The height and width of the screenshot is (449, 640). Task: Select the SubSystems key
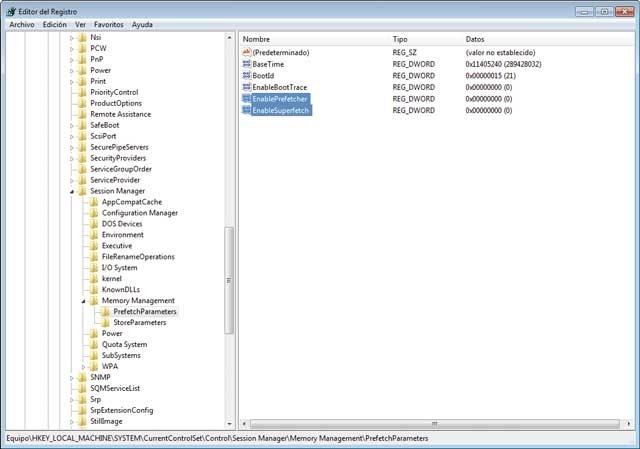121,356
